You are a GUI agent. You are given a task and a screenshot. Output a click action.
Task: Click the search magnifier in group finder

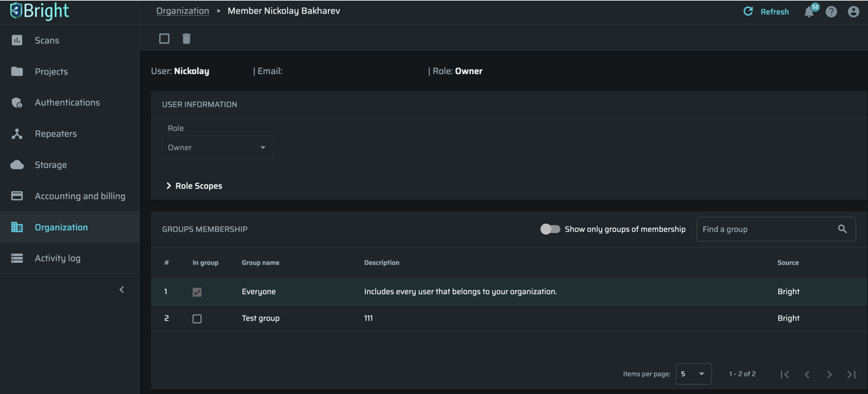(842, 229)
